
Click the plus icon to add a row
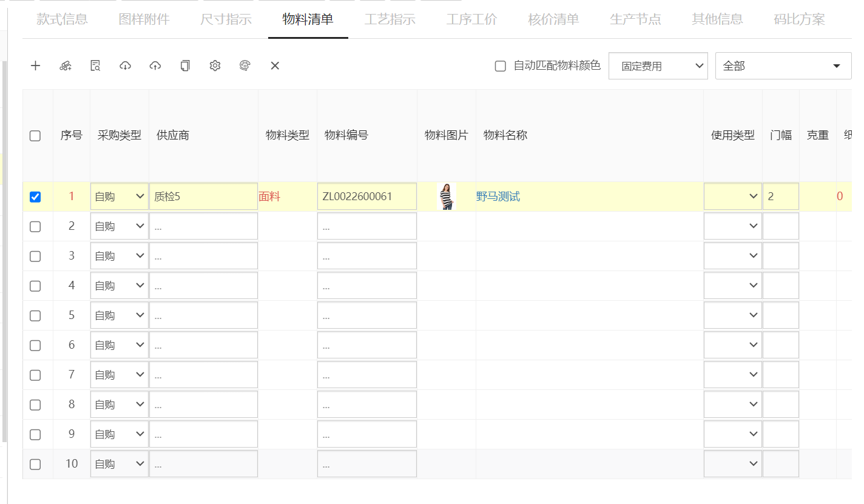(35, 66)
